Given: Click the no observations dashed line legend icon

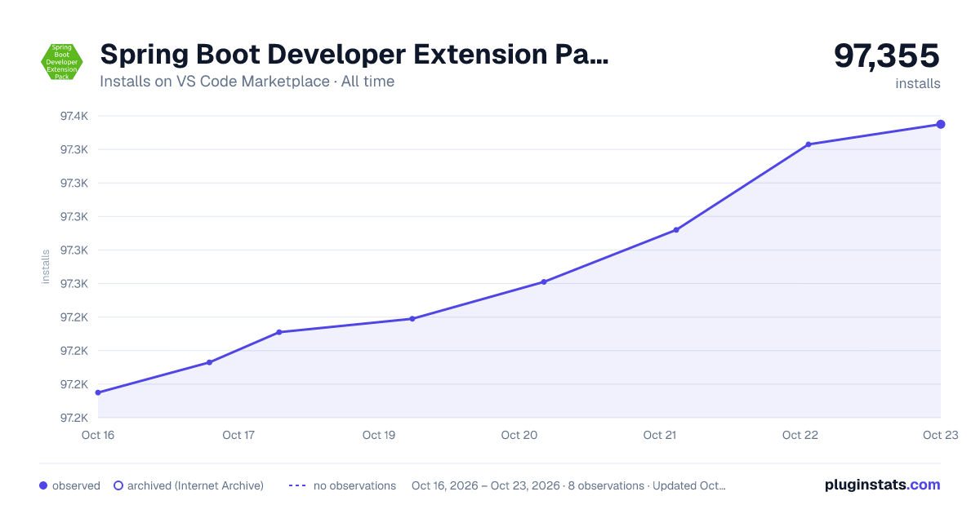Looking at the screenshot, I should click(297, 485).
